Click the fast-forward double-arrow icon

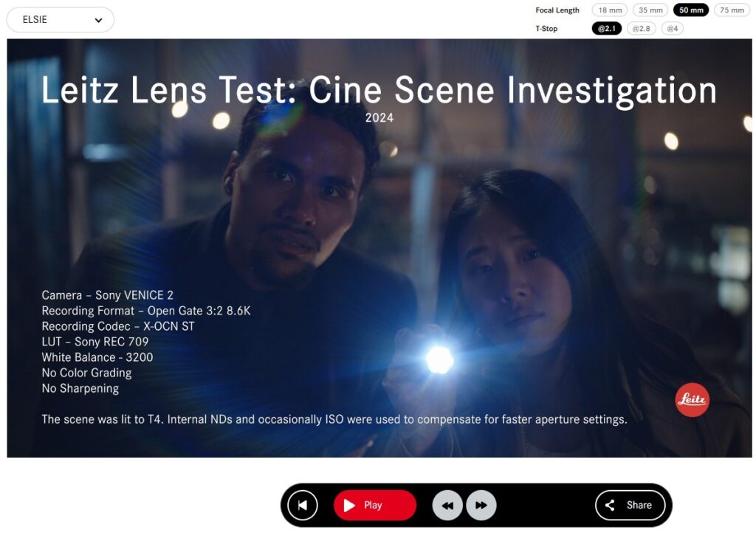click(x=481, y=505)
